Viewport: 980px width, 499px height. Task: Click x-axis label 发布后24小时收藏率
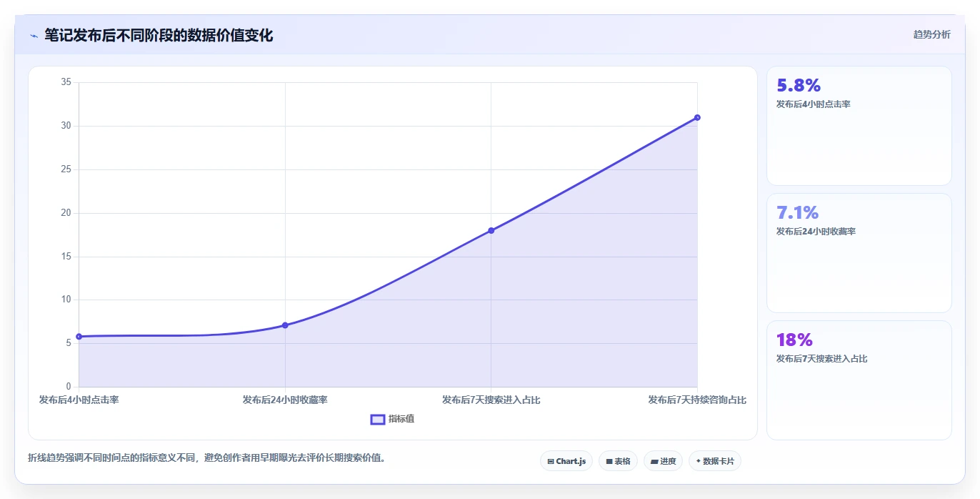coord(285,400)
